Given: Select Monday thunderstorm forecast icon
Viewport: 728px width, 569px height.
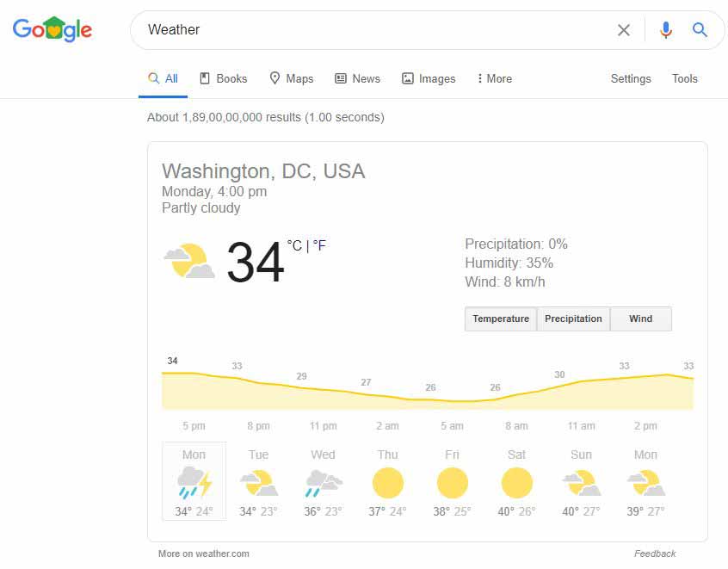Looking at the screenshot, I should coord(194,483).
